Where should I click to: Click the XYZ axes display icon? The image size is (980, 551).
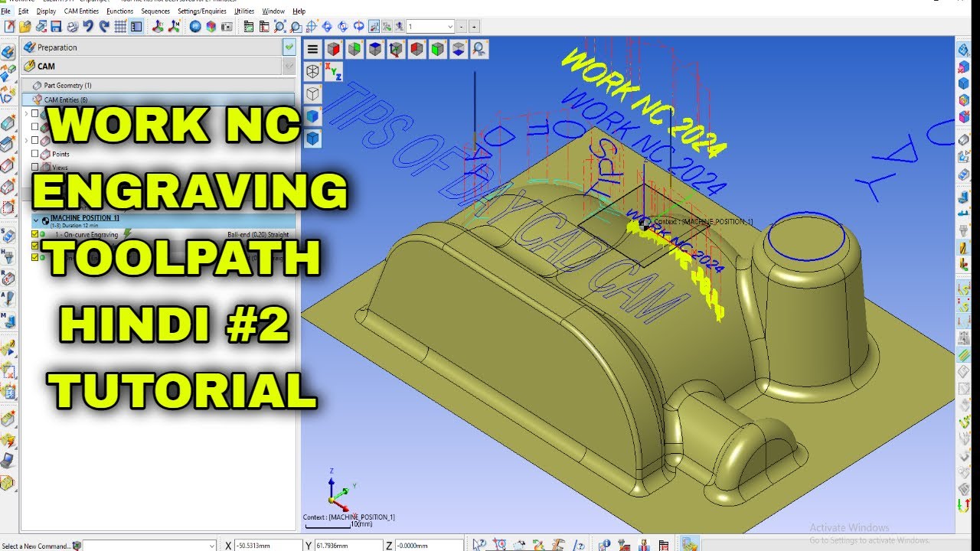tap(334, 72)
